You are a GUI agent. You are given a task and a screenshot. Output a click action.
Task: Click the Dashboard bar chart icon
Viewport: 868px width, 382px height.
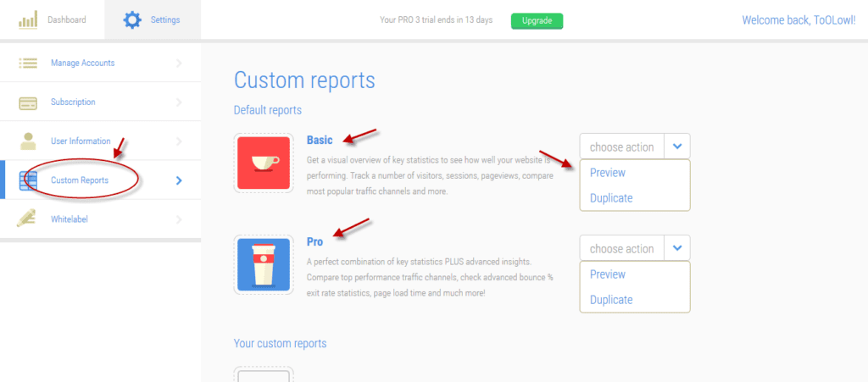click(28, 20)
